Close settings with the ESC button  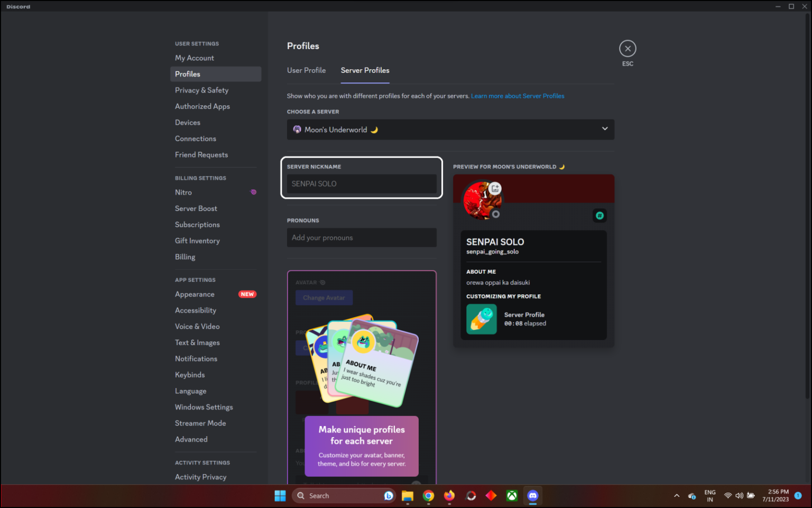(628, 48)
